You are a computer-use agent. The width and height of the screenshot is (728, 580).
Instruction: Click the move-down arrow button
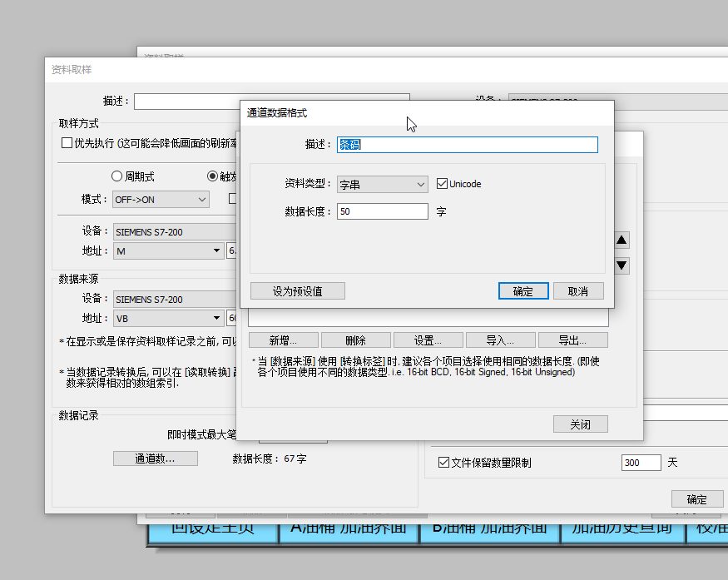pos(622,266)
